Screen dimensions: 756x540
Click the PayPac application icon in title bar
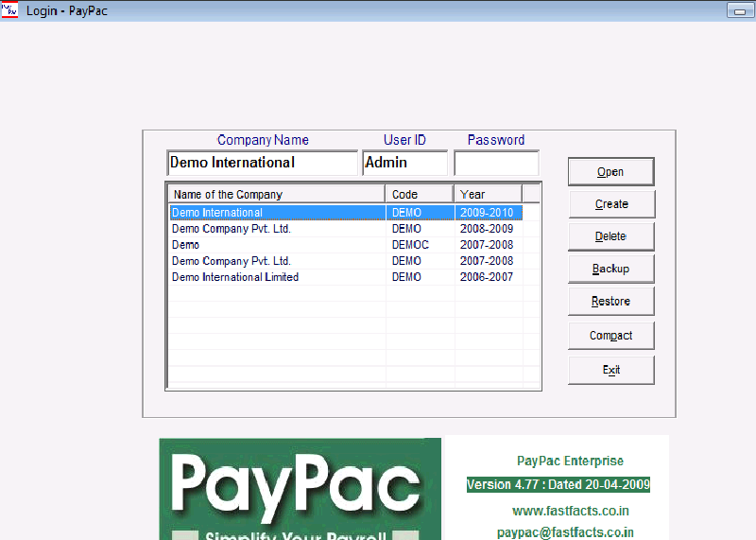pyautogui.click(x=9, y=10)
